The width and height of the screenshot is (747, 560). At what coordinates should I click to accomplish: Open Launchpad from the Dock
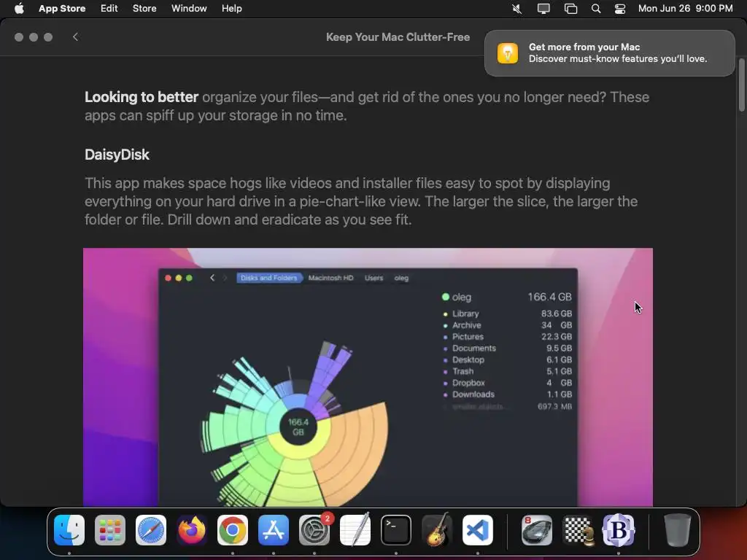(x=110, y=530)
